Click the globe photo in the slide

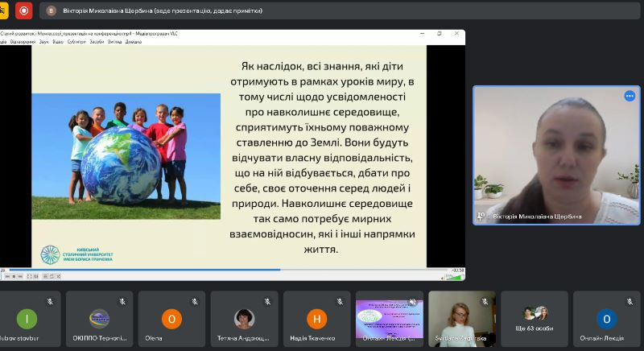(126, 156)
